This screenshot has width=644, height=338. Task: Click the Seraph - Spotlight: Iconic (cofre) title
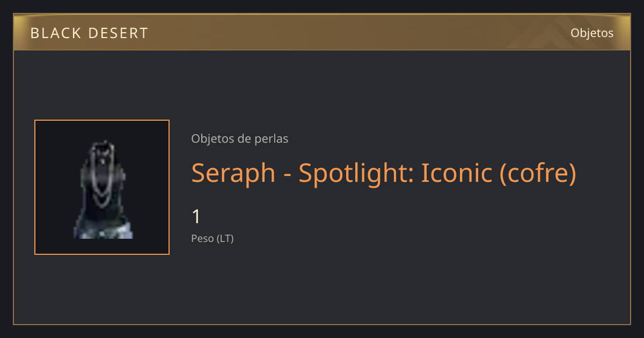point(384,173)
